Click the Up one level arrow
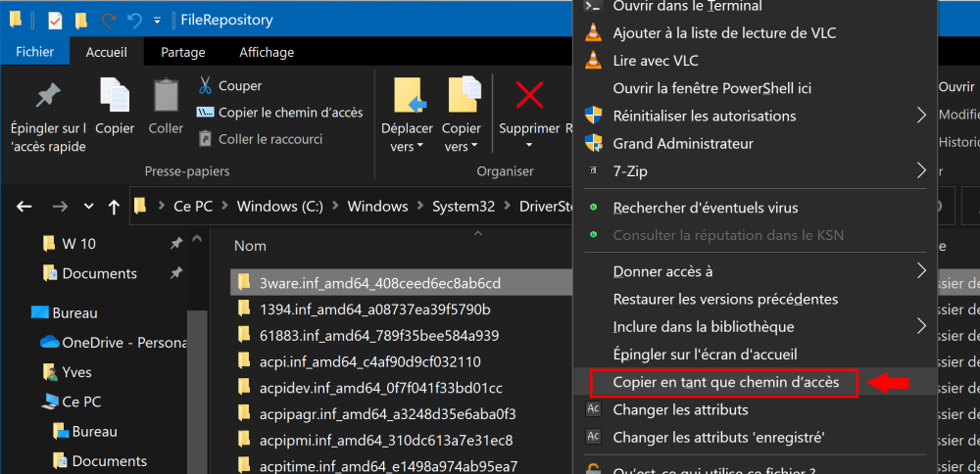Viewport: 980px width, 474px height. [114, 207]
